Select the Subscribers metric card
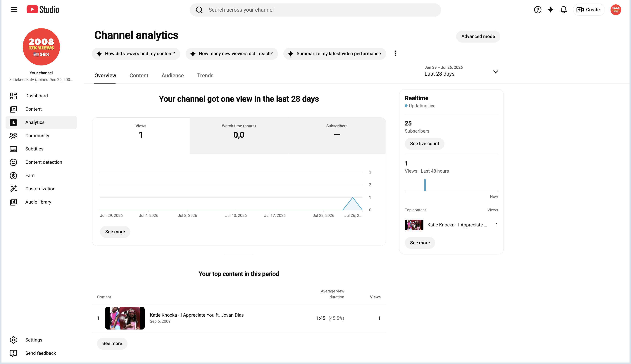Viewport: 631px width, 364px height. pyautogui.click(x=337, y=136)
